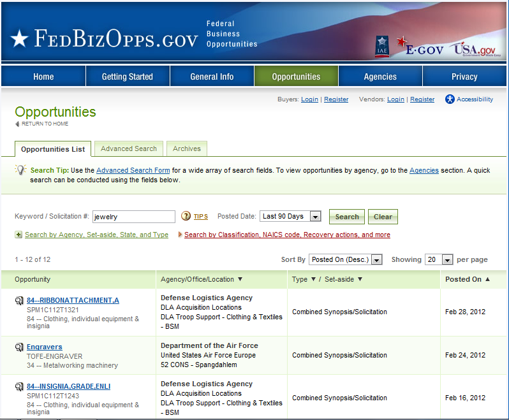509x420 pixels.
Task: Click the Buyers Login link
Action: point(309,99)
